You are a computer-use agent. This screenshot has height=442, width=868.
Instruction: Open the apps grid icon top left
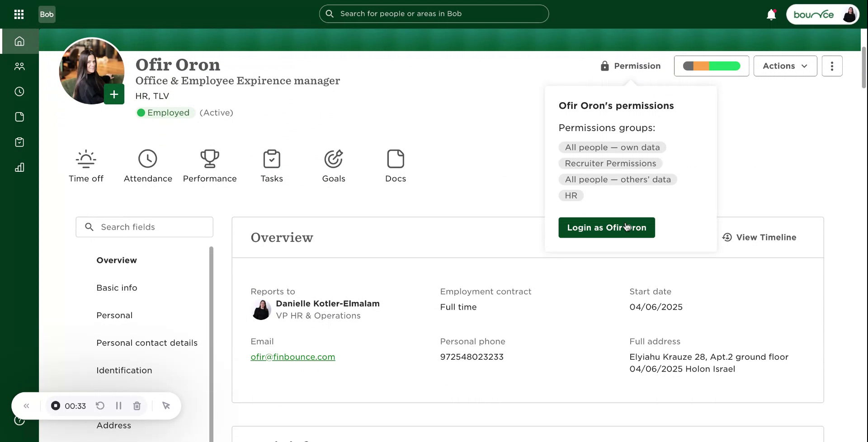click(19, 14)
